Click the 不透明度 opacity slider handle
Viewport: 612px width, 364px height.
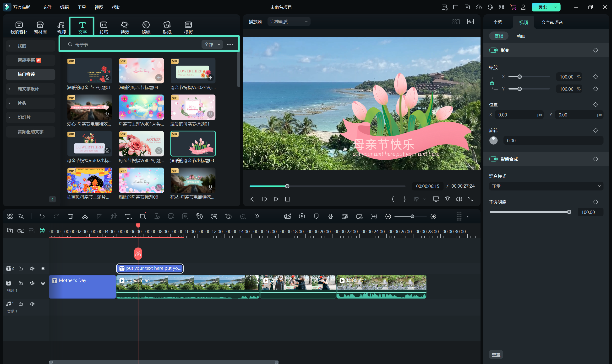(x=569, y=212)
